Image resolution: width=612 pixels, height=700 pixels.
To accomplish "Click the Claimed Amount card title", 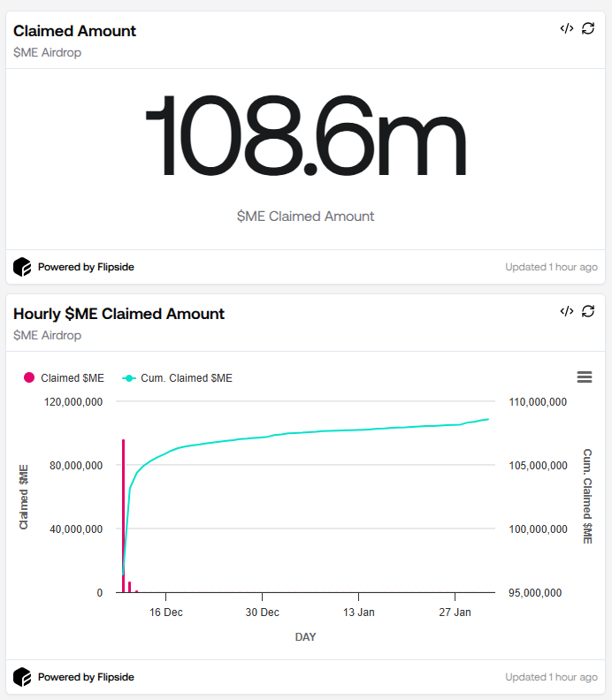I will pos(75,31).
